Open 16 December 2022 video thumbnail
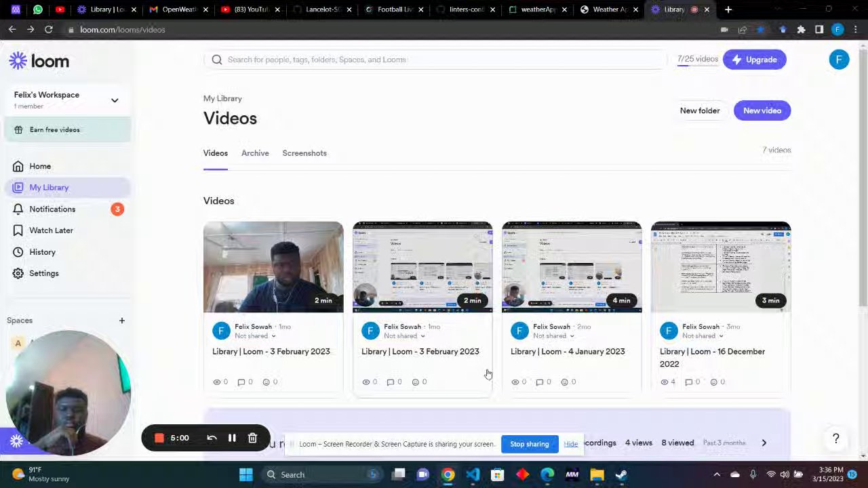The width and height of the screenshot is (868, 488). pos(721,267)
